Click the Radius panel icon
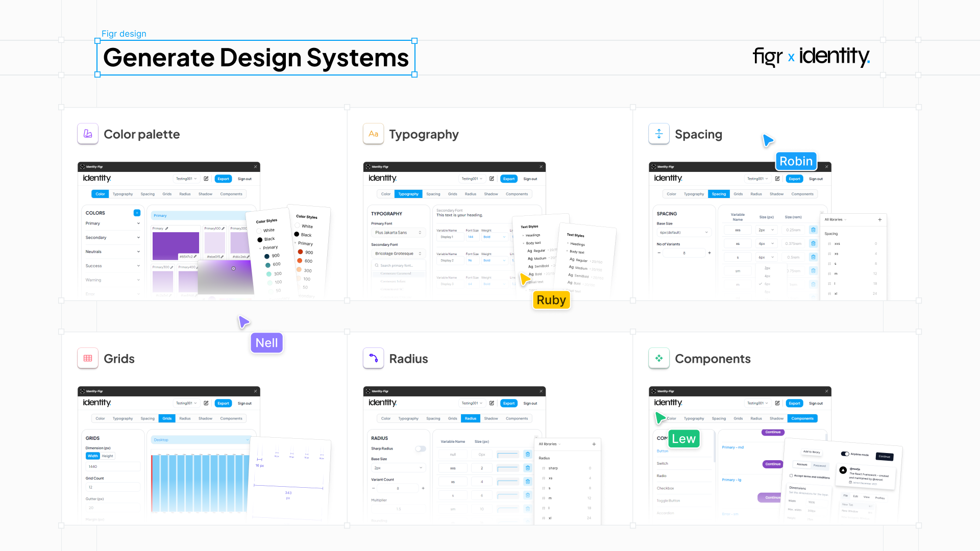This screenshot has height=551, width=980. pos(373,359)
